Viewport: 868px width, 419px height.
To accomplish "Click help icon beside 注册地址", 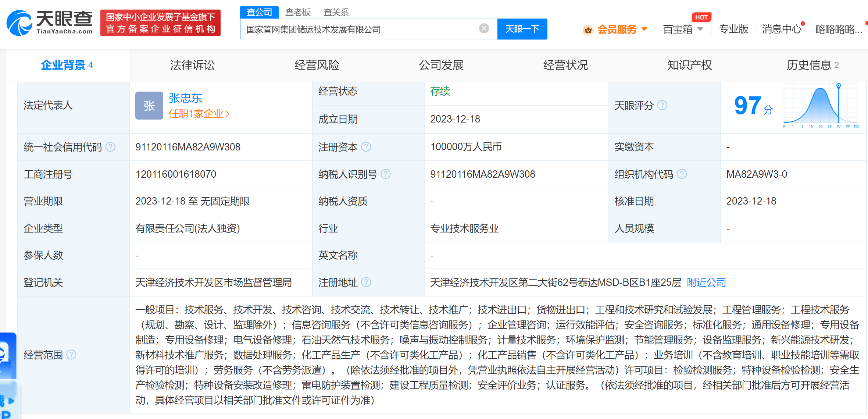I will coord(366,282).
